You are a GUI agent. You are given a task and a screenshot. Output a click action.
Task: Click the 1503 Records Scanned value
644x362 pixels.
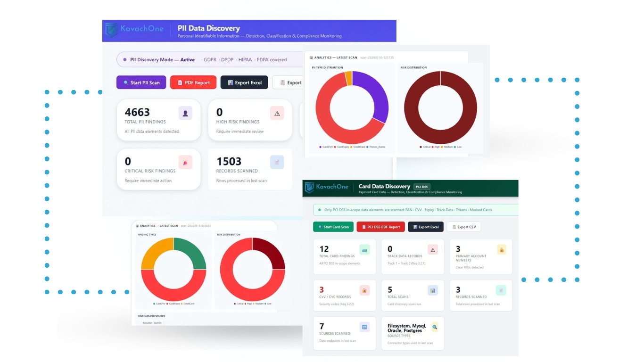229,161
